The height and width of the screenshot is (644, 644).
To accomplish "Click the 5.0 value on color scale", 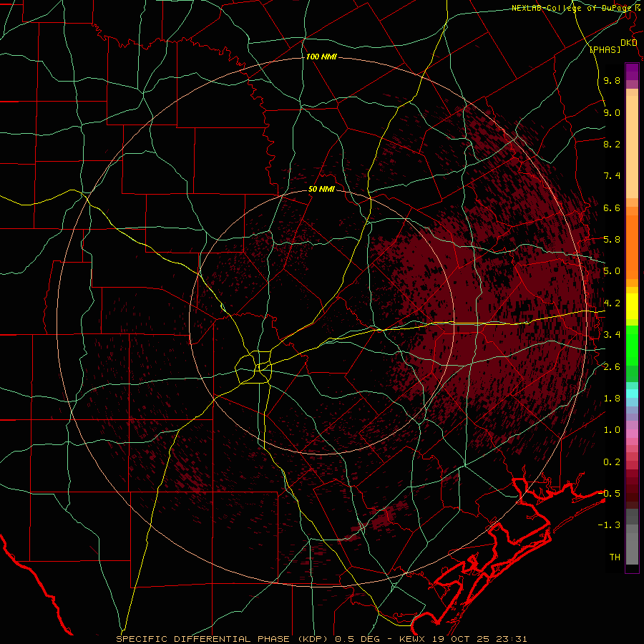I will tap(612, 271).
